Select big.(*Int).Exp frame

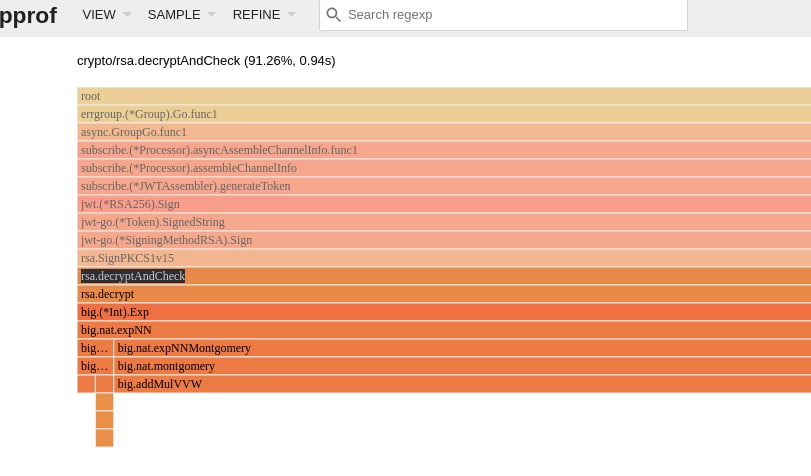point(444,312)
